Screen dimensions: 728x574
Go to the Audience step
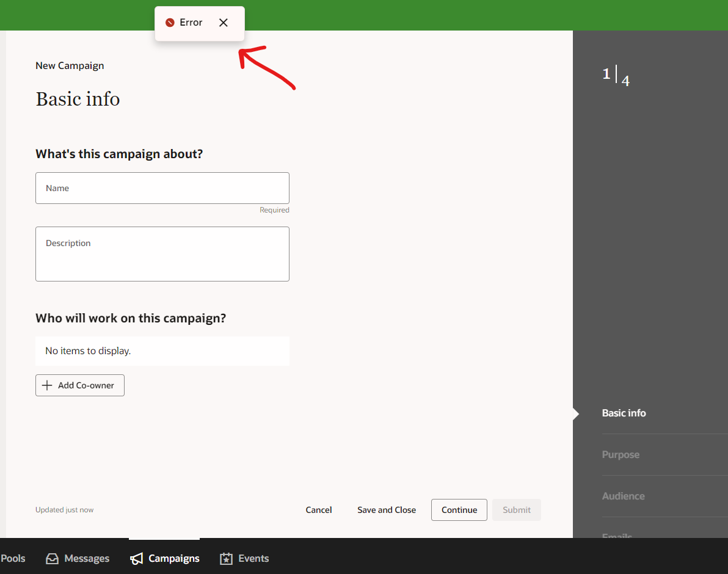pyautogui.click(x=623, y=496)
